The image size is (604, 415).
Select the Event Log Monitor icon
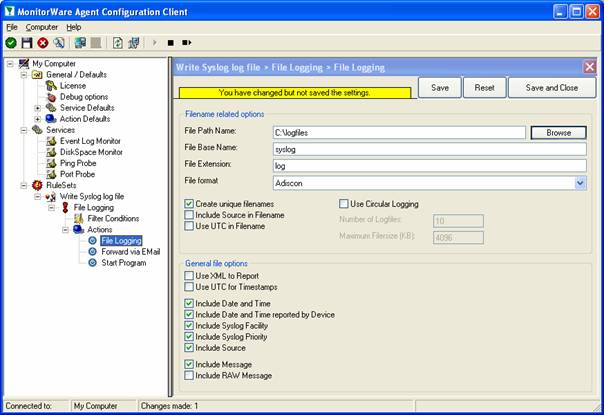pyautogui.click(x=51, y=141)
